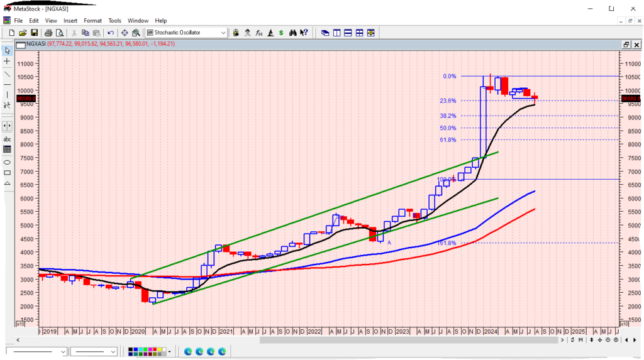Screen dimensions: 644x360
Task: Restore the NGXASI chart inner window
Action: click(x=626, y=45)
